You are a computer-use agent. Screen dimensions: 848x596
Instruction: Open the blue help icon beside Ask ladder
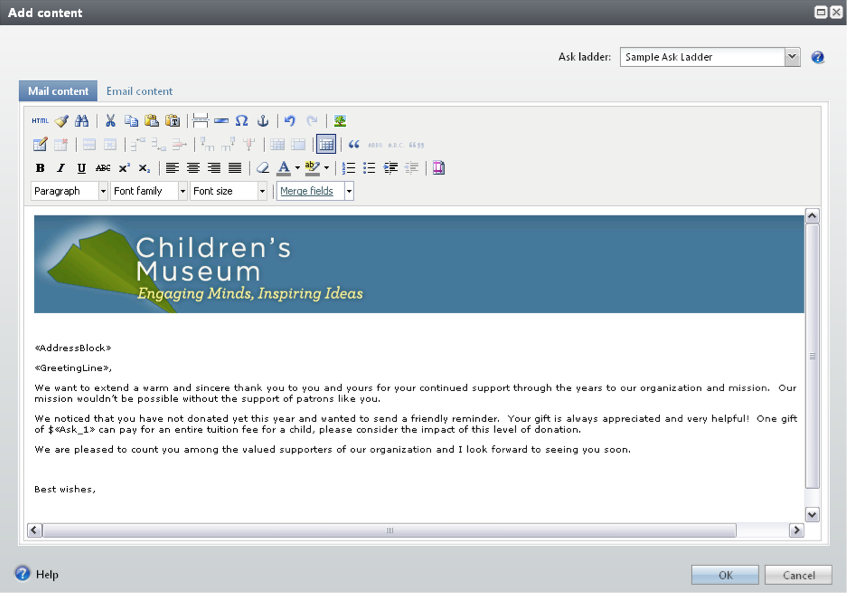click(x=818, y=57)
